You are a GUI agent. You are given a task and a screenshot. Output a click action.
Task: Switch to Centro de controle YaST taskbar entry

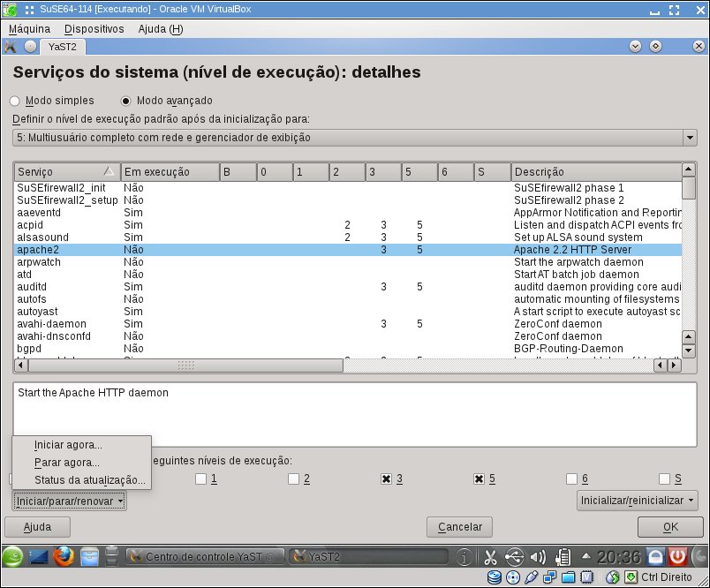pos(205,557)
